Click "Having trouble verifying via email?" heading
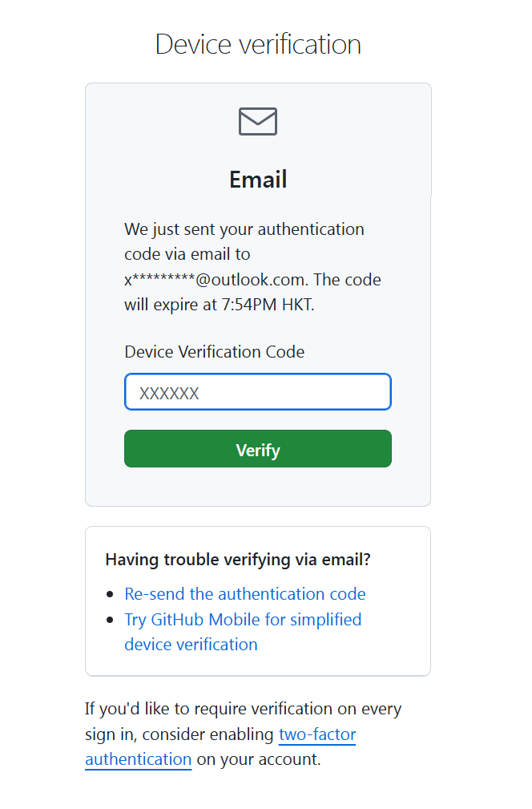Screen dimensions: 532x809 [x=238, y=560]
